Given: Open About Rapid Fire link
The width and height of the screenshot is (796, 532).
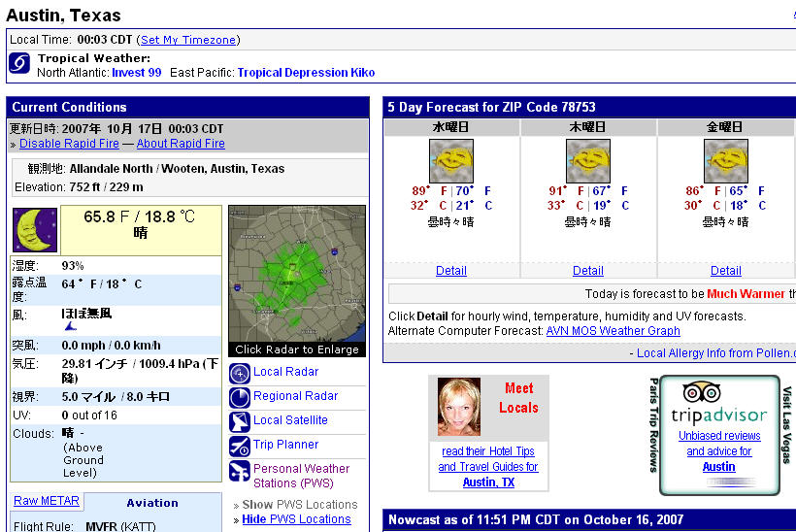Looking at the screenshot, I should coord(181,144).
